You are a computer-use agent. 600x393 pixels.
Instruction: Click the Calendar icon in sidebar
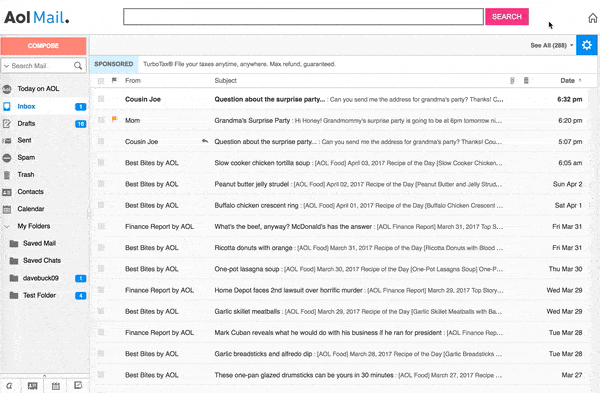coord(7,209)
